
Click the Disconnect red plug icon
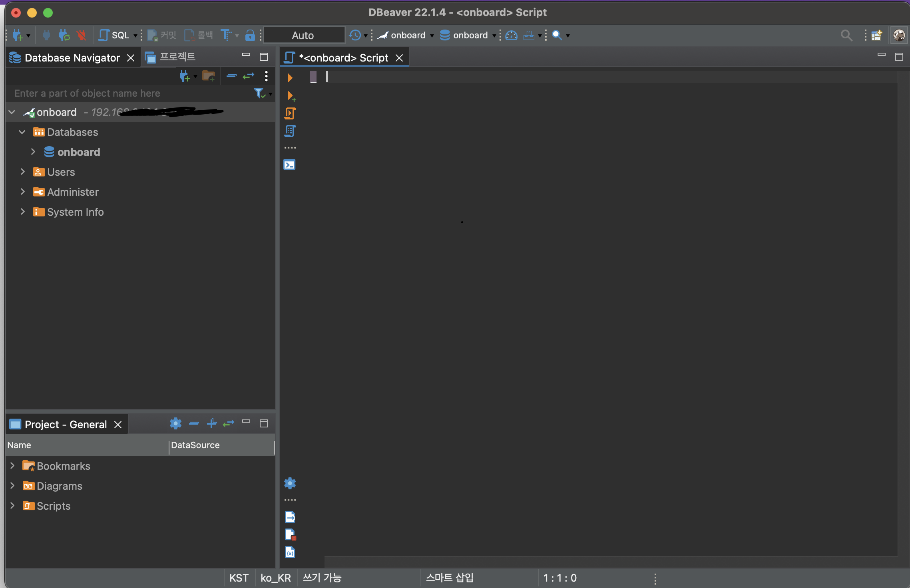pyautogui.click(x=82, y=35)
